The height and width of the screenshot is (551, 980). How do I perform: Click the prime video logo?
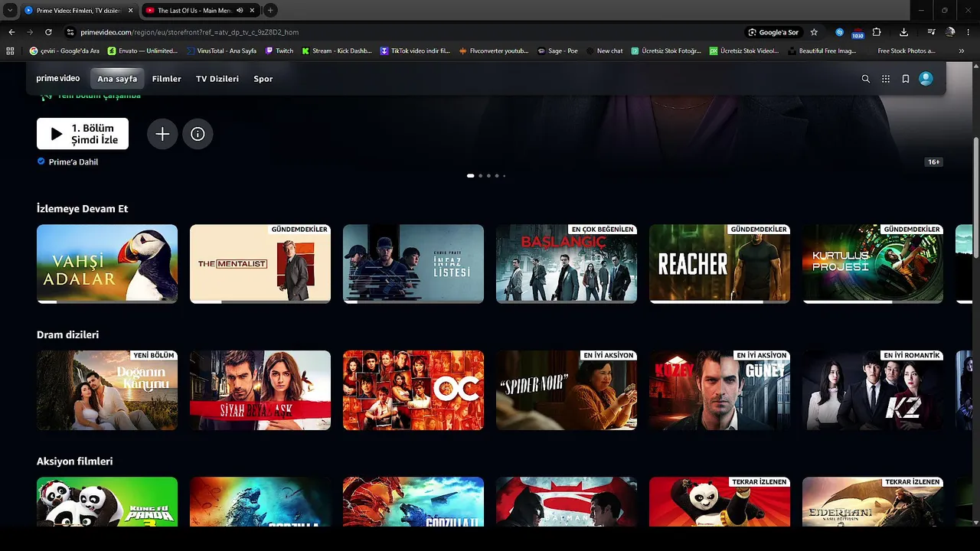[x=58, y=79]
